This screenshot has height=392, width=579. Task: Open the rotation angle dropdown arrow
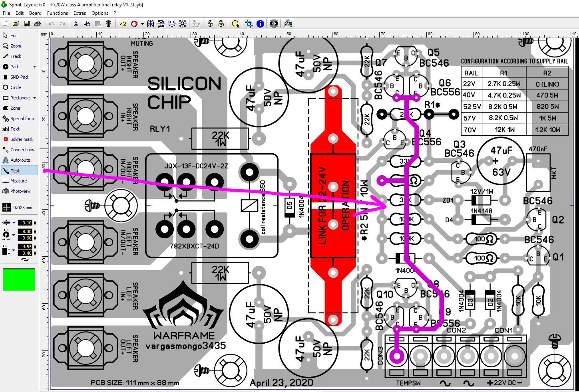click(x=142, y=24)
